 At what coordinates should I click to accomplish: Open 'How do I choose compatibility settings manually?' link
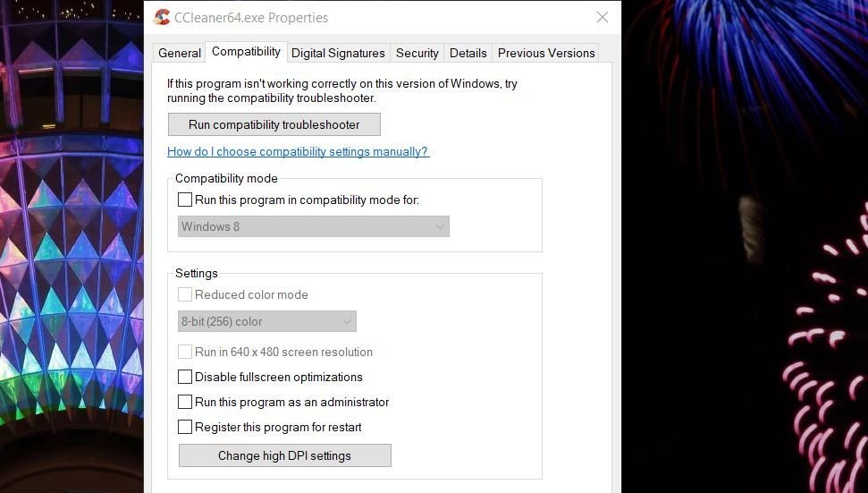(299, 152)
